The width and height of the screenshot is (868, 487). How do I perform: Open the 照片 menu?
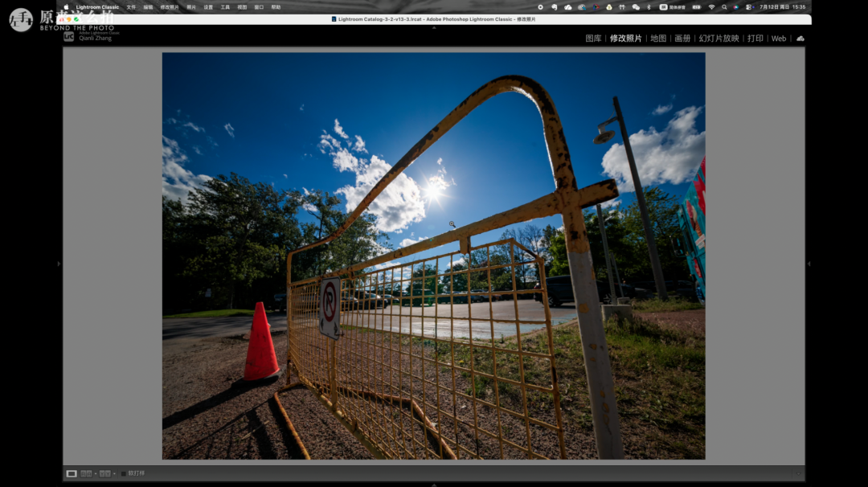[191, 7]
